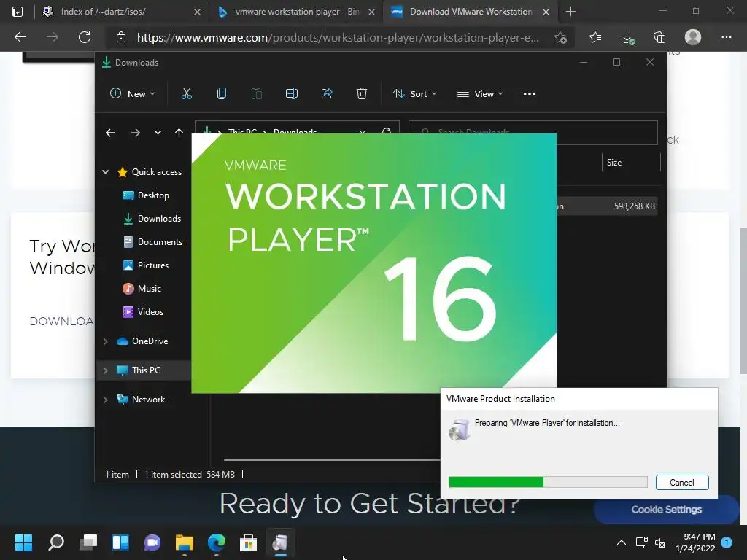Open Chat app on the taskbar

click(x=152, y=542)
